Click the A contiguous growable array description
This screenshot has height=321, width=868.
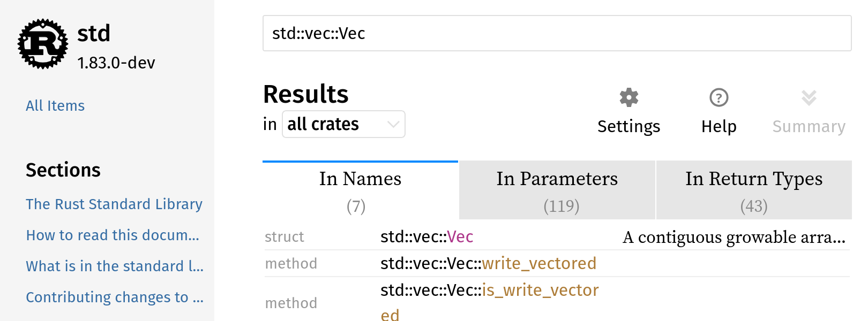(x=734, y=237)
